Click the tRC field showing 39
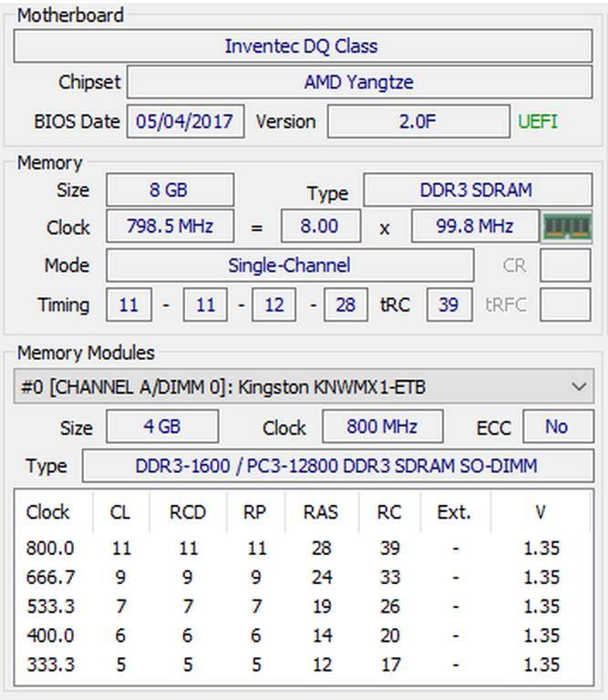 [x=448, y=304]
